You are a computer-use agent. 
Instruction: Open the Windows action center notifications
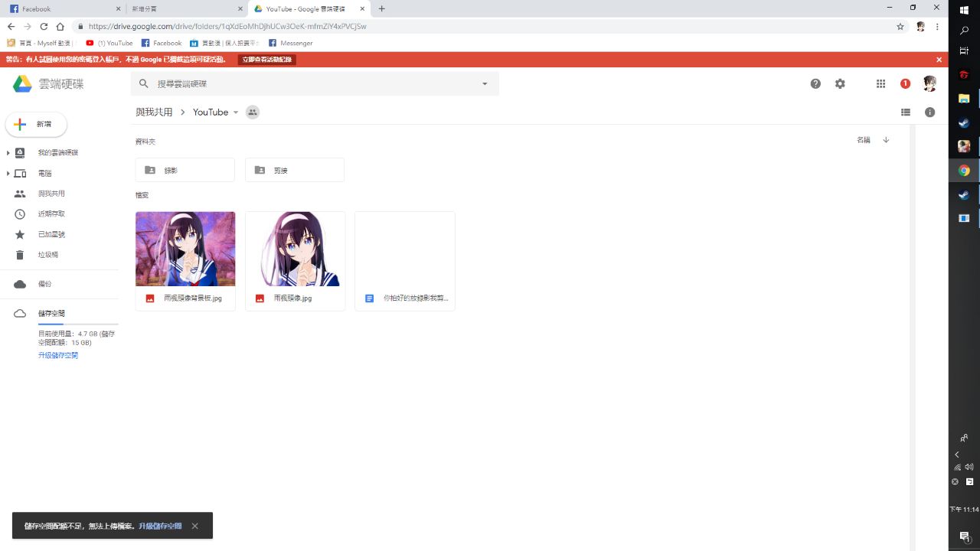(x=965, y=536)
